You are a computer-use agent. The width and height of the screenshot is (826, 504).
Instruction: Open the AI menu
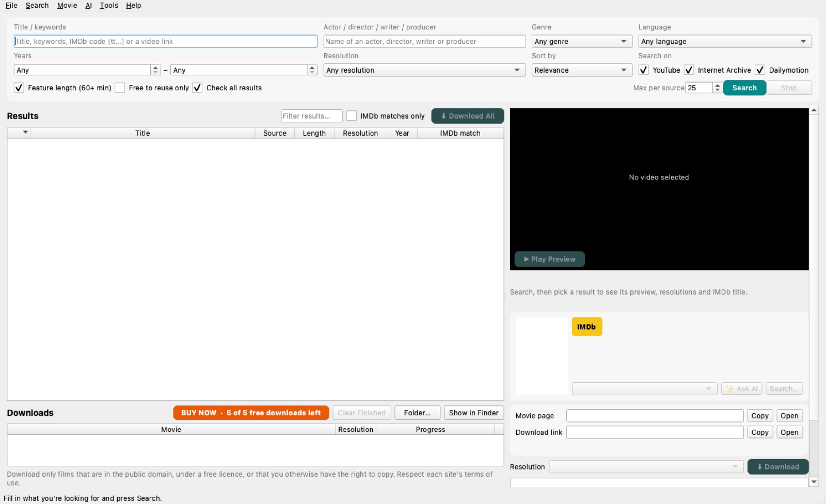tap(89, 5)
